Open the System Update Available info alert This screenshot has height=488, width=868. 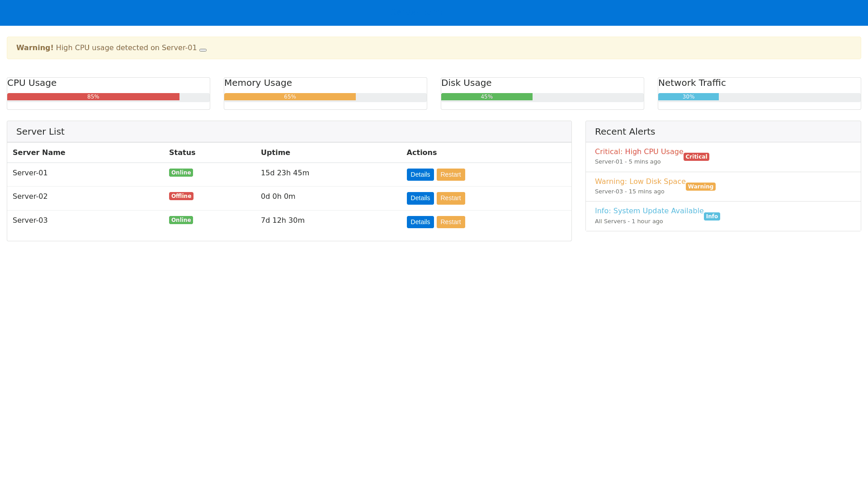[649, 211]
